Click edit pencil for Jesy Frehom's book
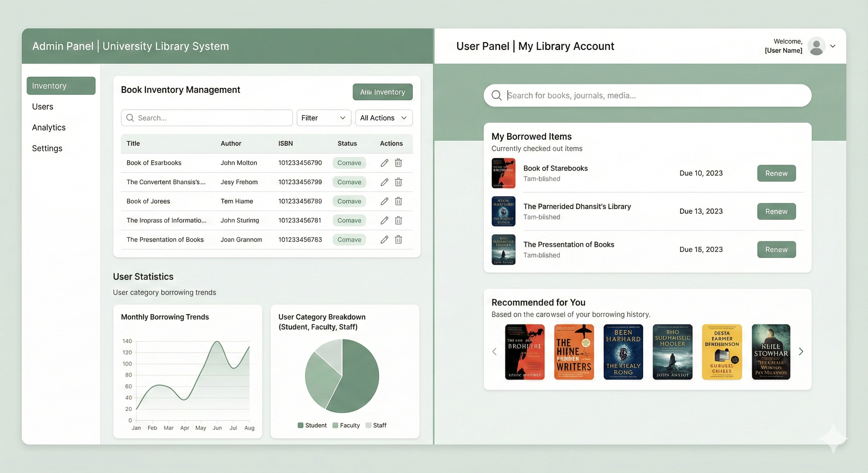This screenshot has height=473, width=868. (384, 182)
